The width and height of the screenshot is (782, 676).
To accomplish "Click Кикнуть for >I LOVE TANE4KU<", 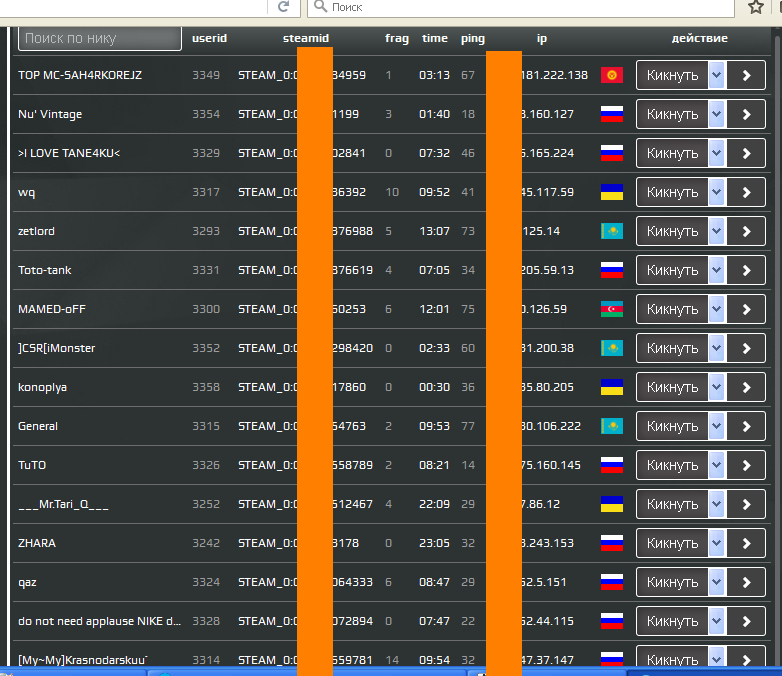I will [x=672, y=153].
